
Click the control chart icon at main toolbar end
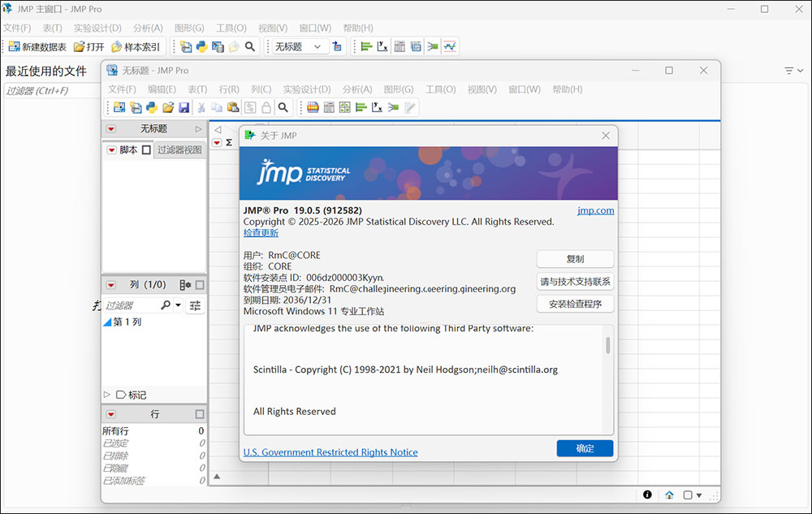pos(450,46)
